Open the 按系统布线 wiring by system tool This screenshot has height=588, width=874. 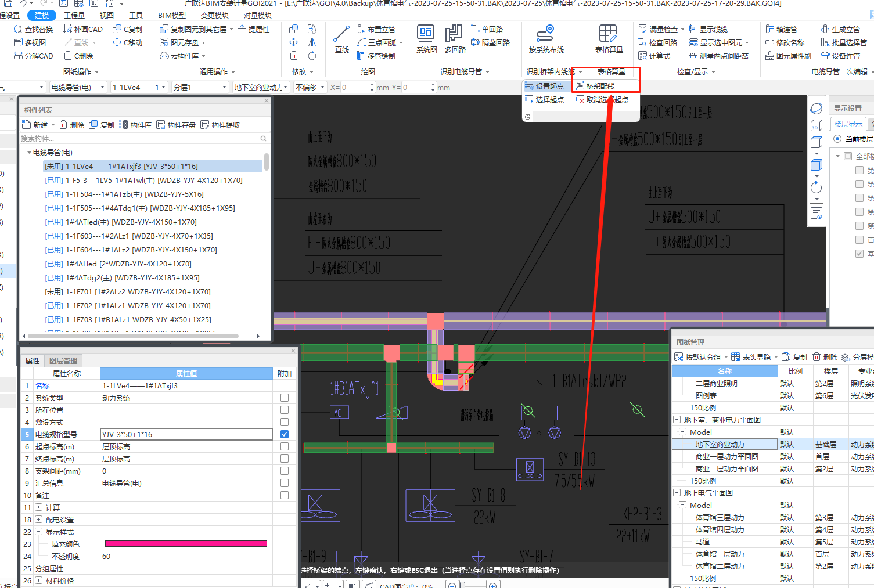546,39
